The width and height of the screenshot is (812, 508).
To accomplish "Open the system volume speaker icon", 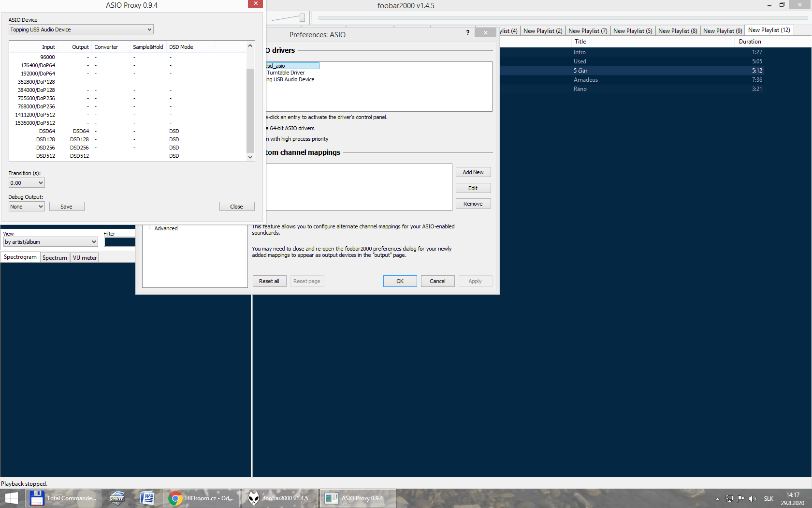I will coord(753,498).
